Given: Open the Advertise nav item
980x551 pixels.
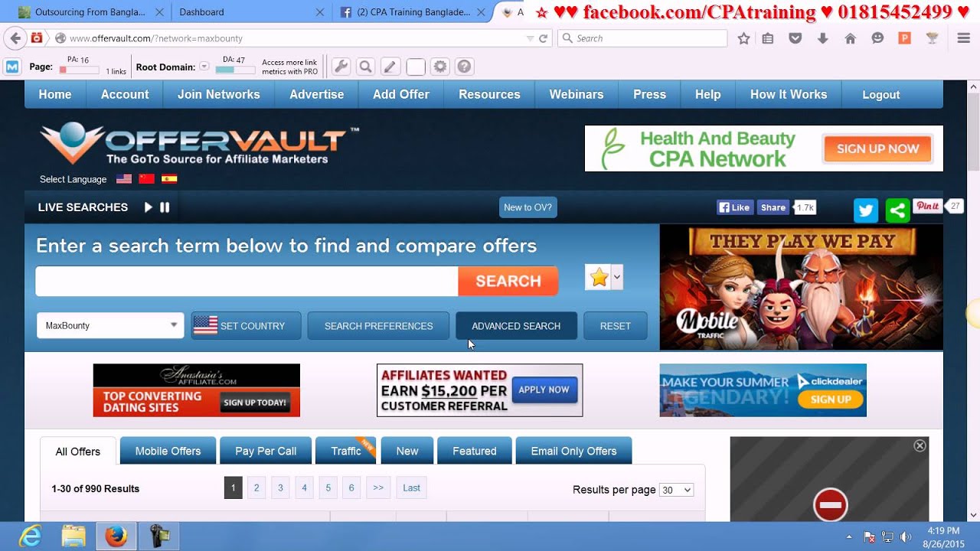Looking at the screenshot, I should (x=316, y=94).
